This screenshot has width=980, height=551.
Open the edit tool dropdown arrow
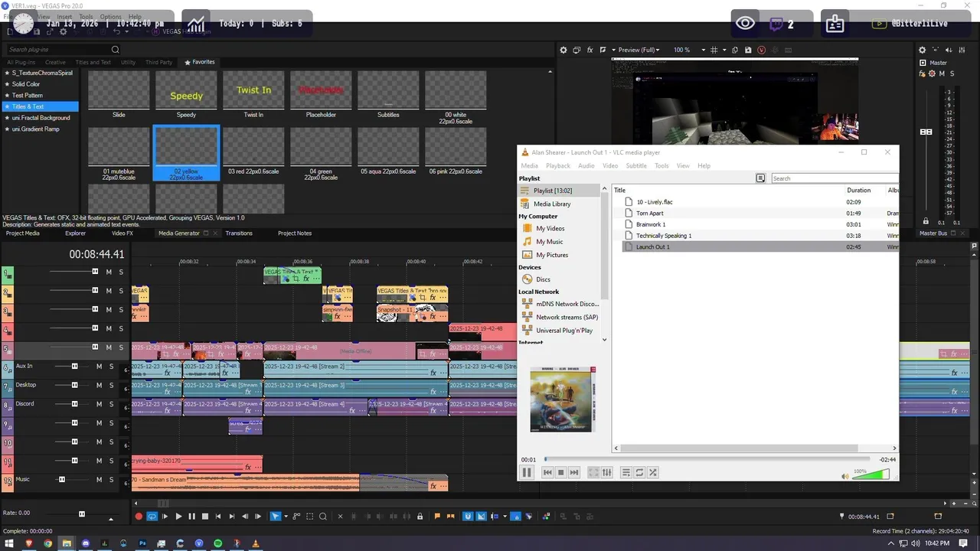pyautogui.click(x=286, y=517)
